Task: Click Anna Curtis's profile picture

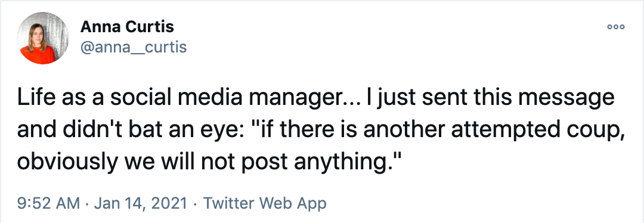Action: pos(43,38)
